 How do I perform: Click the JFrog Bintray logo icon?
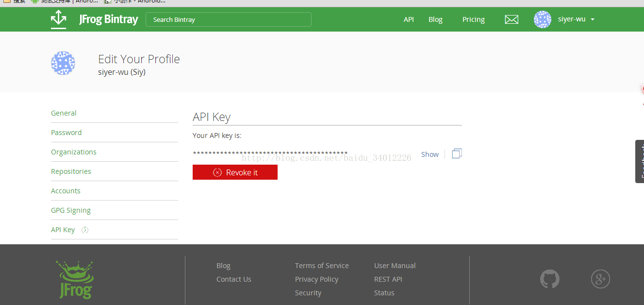point(59,19)
